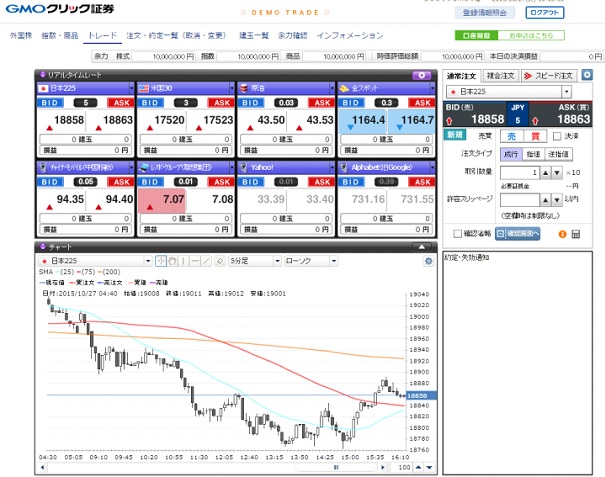
Task: Click the 取引数量 quantity input field
Action: [x=519, y=173]
